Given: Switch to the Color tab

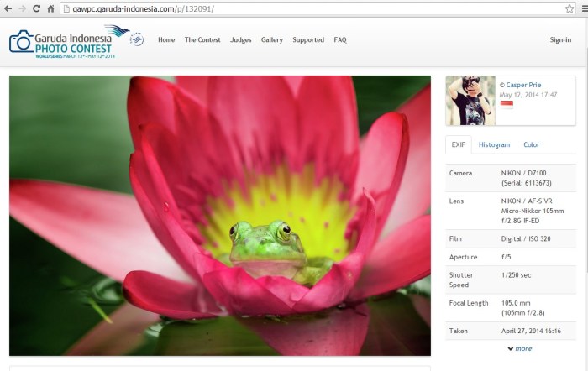Looking at the screenshot, I should coord(531,144).
